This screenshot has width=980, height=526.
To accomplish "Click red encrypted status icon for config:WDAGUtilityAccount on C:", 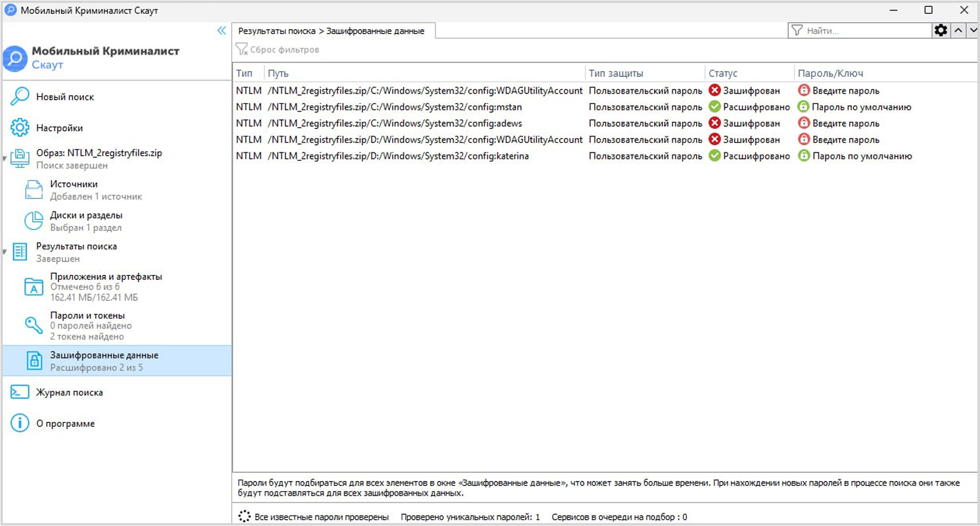I will click(715, 91).
